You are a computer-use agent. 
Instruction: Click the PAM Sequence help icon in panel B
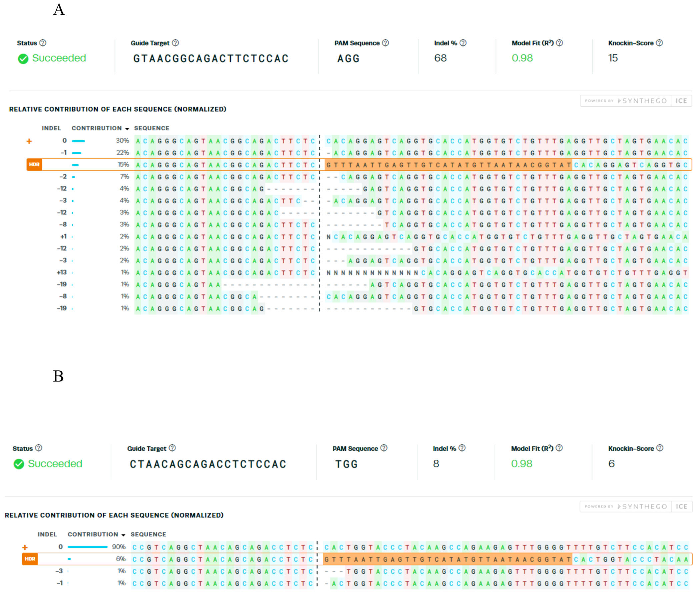coord(384,448)
